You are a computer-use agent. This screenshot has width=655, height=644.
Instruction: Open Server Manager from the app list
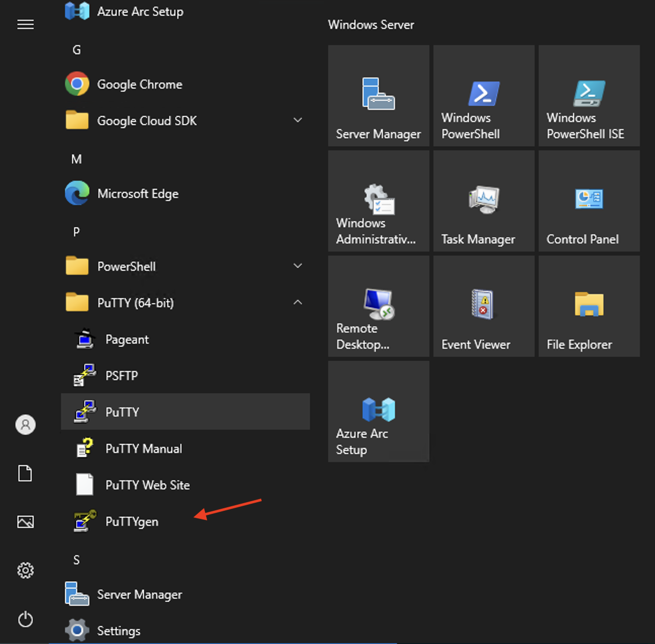pos(185,594)
